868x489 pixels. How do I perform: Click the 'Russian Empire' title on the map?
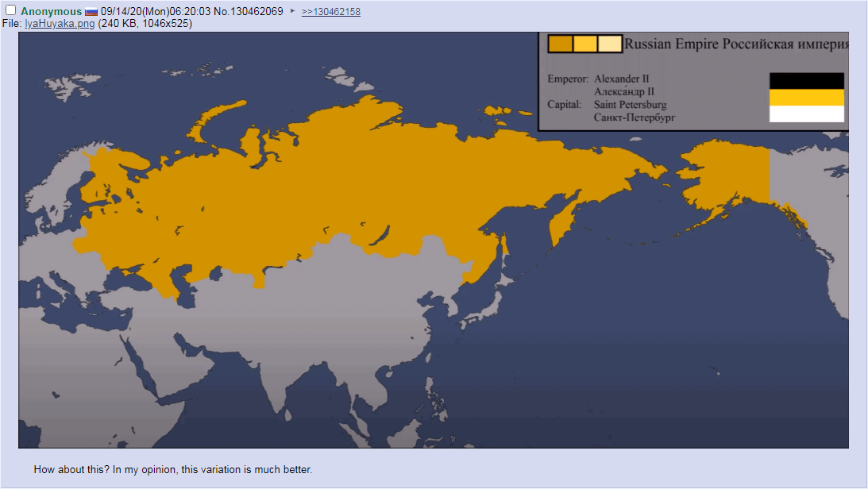tap(672, 44)
